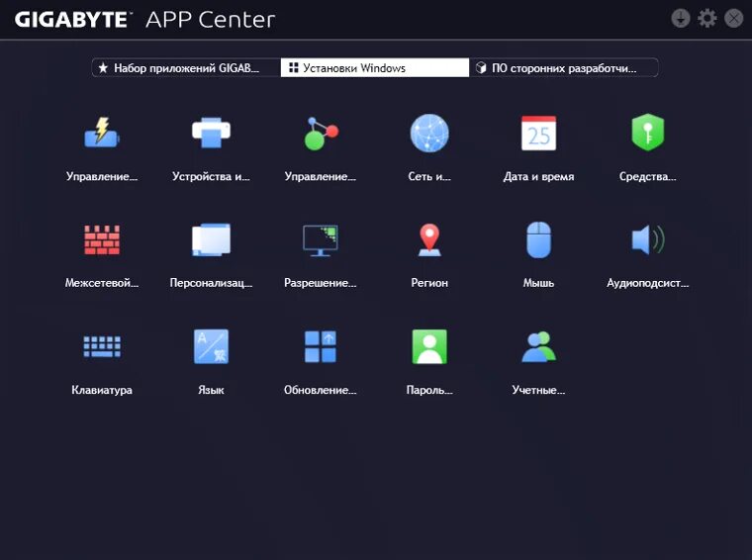This screenshot has width=752, height=560.
Task: Switch to ПО сторонних разработчиков tab
Action: click(564, 67)
